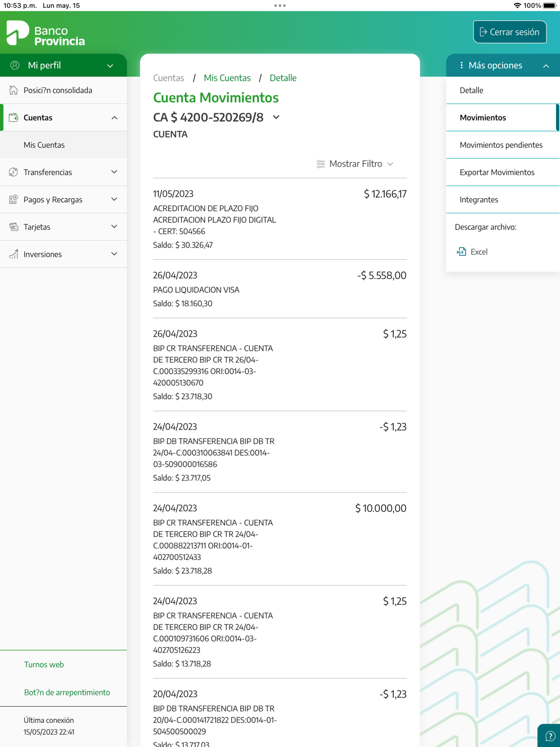Click the 11/05/2023 movement date
The height and width of the screenshot is (747, 560).
pyautogui.click(x=173, y=194)
